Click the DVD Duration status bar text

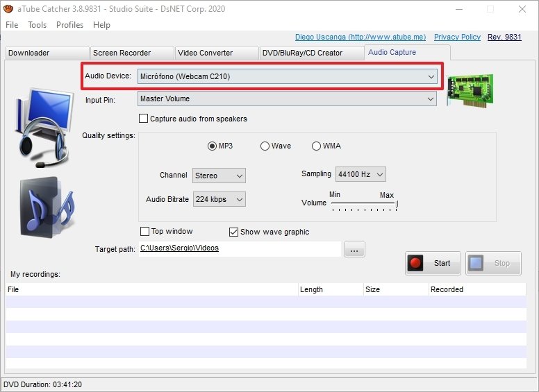pyautogui.click(x=42, y=384)
